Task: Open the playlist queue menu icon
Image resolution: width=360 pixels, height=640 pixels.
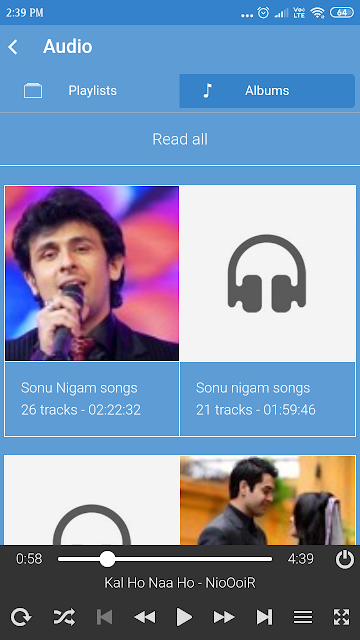Action: (303, 617)
